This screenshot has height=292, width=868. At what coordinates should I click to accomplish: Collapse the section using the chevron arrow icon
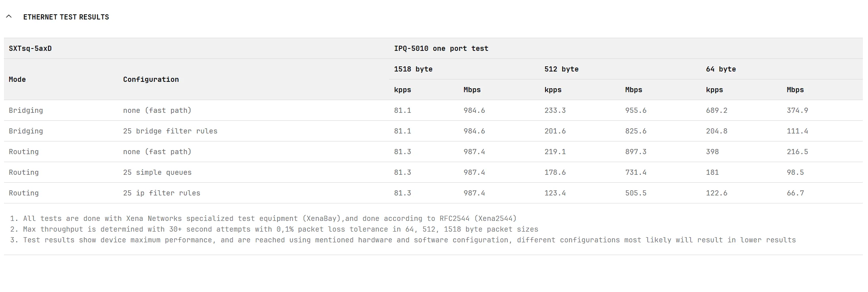[9, 17]
